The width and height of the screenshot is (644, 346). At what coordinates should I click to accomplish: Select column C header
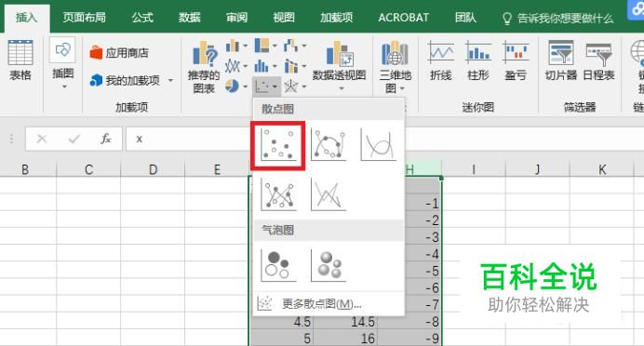pyautogui.click(x=88, y=169)
